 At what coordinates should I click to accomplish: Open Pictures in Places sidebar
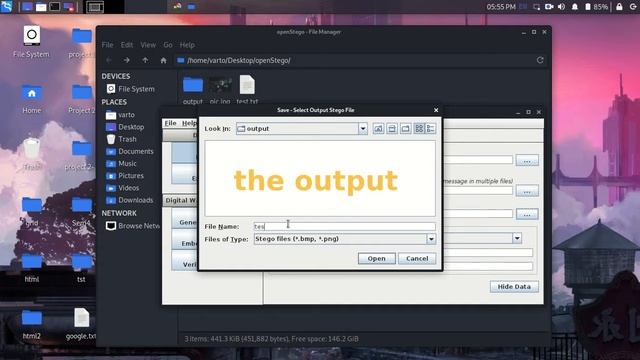click(125, 176)
